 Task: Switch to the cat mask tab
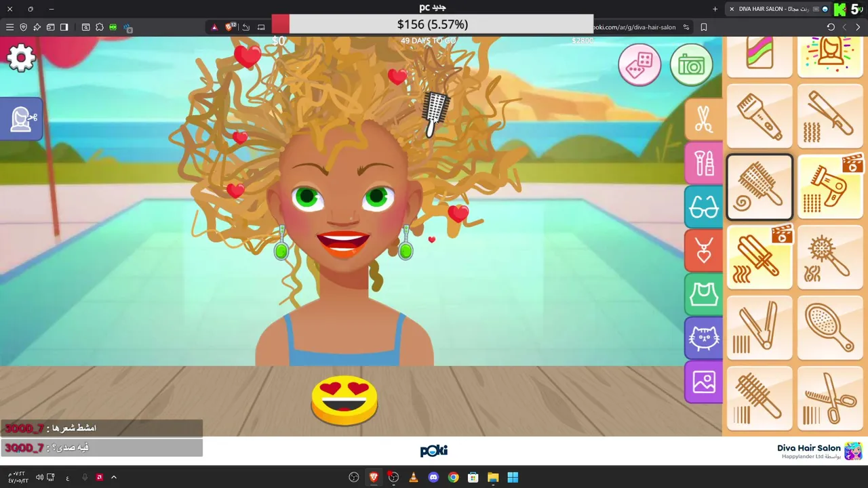coord(704,338)
